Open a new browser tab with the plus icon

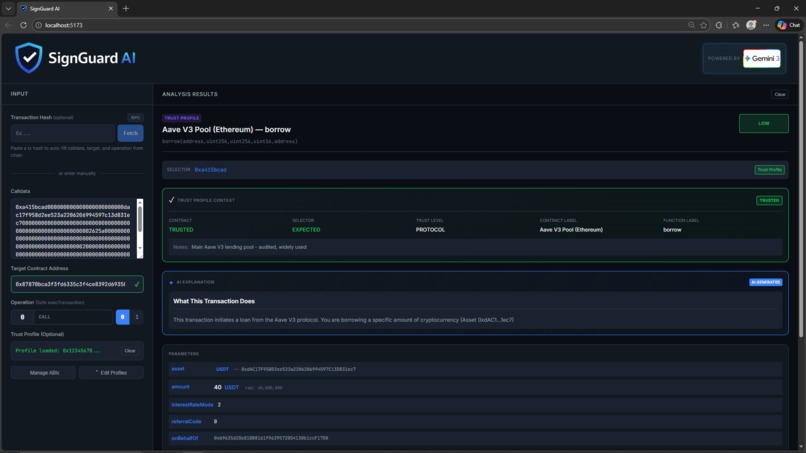pos(126,8)
